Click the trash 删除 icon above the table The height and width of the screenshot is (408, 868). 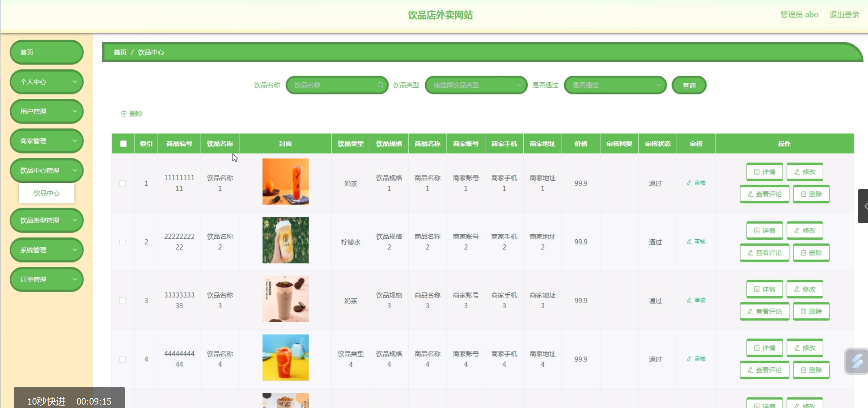[124, 114]
